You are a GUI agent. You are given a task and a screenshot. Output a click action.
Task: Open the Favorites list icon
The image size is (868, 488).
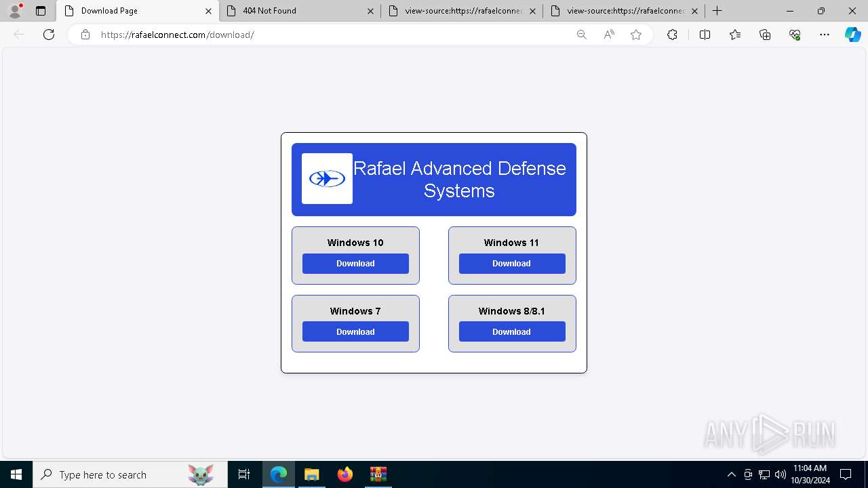[735, 35]
